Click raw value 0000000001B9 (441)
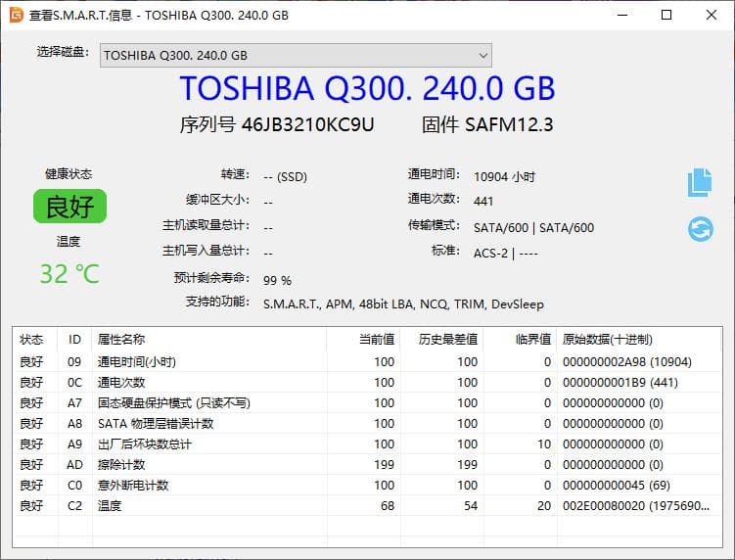This screenshot has height=560, width=735. coord(620,383)
